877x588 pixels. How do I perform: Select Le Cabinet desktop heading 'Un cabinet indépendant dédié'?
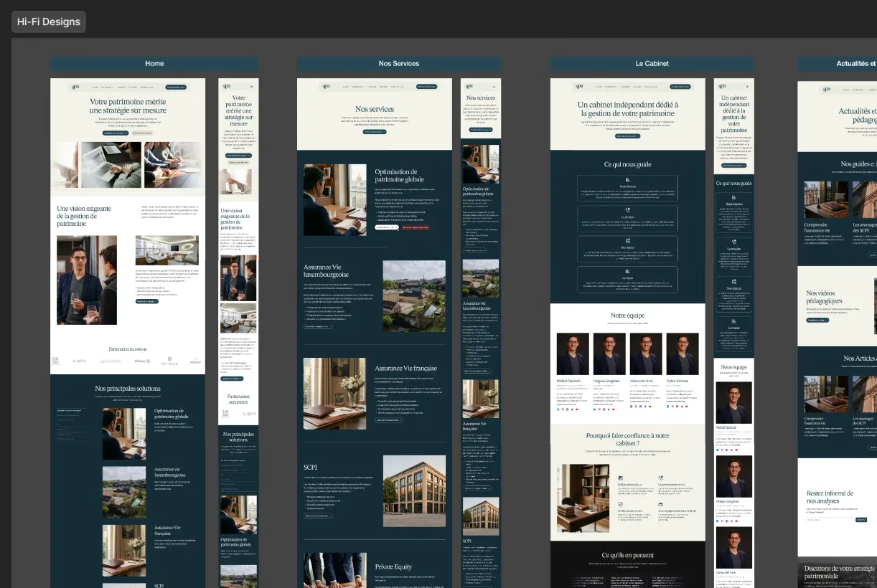[628, 109]
